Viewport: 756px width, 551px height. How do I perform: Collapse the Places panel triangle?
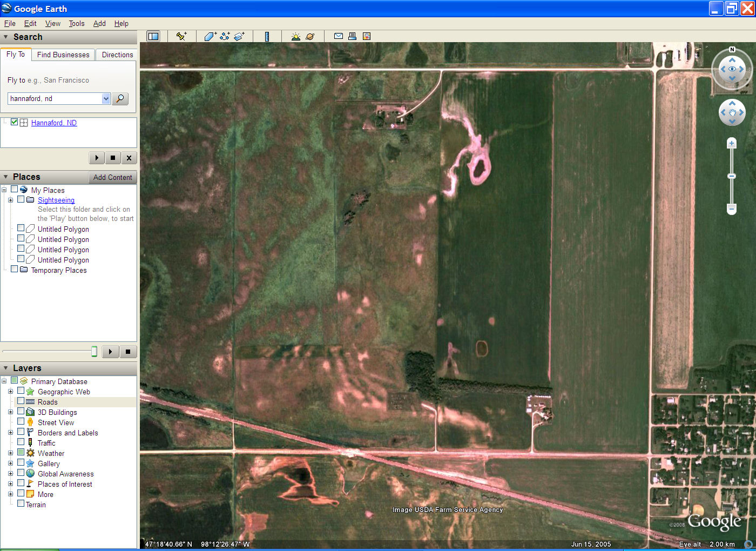pyautogui.click(x=6, y=177)
